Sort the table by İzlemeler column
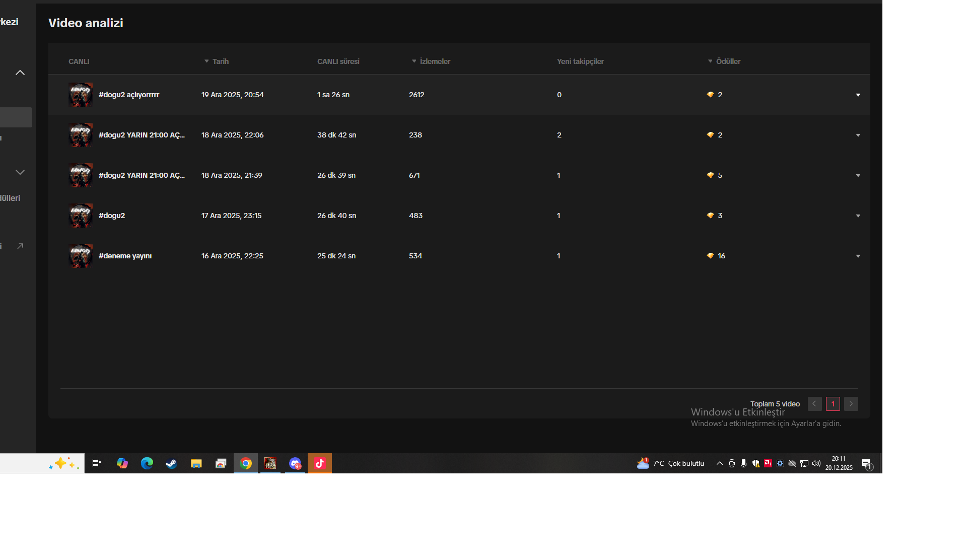This screenshot has width=967, height=560. coord(431,61)
